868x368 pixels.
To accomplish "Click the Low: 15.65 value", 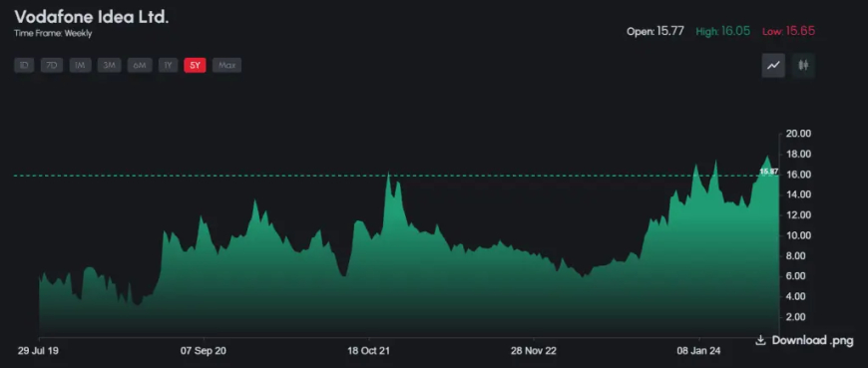I will (x=789, y=32).
